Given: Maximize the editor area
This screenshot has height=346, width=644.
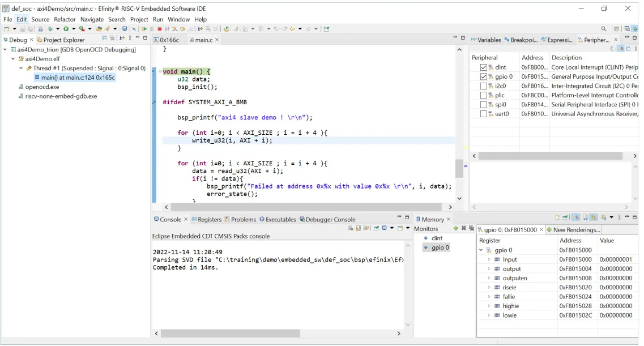Looking at the screenshot, I should 463,38.
